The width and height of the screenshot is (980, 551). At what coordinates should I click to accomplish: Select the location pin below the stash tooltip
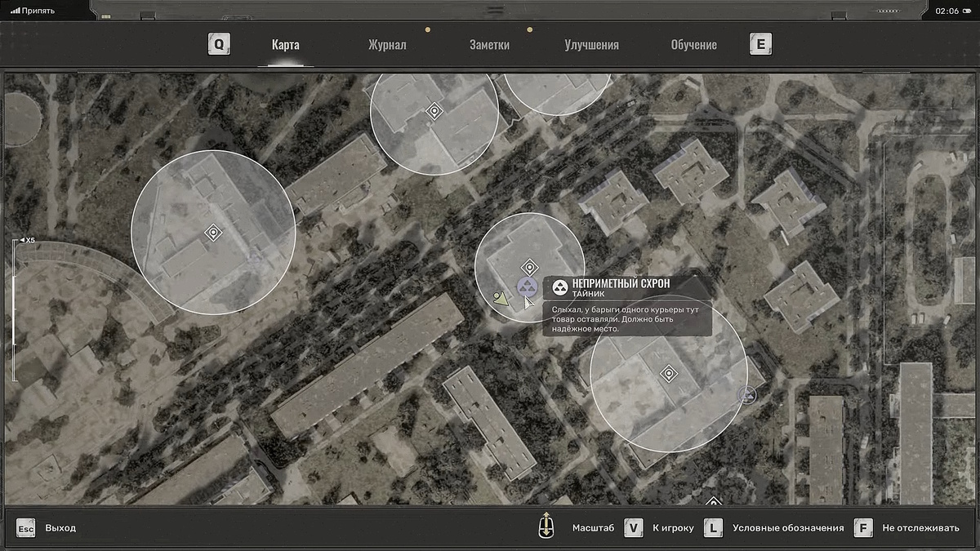tap(669, 374)
